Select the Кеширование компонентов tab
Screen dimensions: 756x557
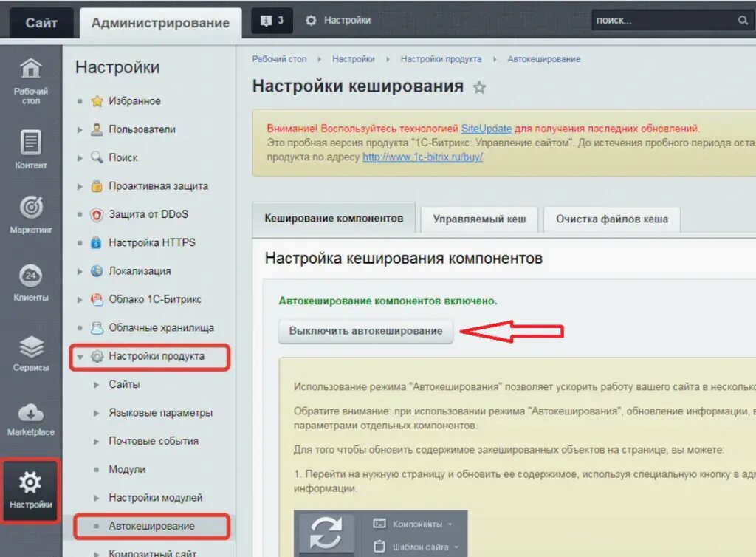point(334,219)
